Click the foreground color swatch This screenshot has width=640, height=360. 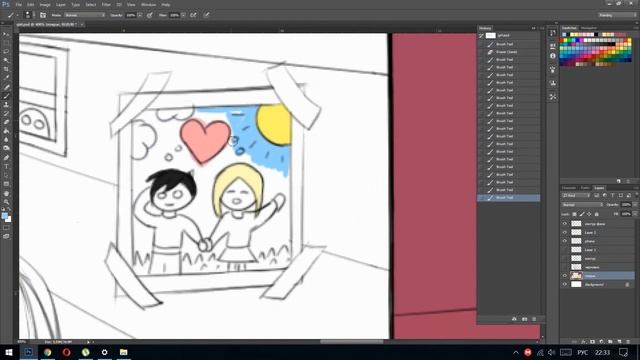(4, 216)
